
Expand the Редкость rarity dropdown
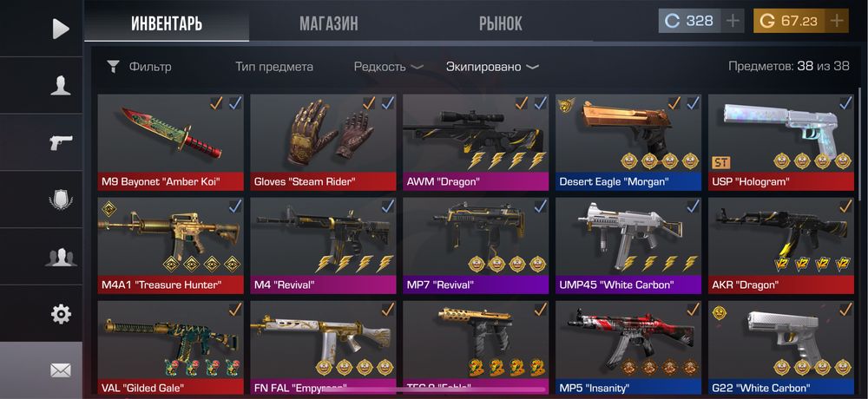tap(388, 67)
